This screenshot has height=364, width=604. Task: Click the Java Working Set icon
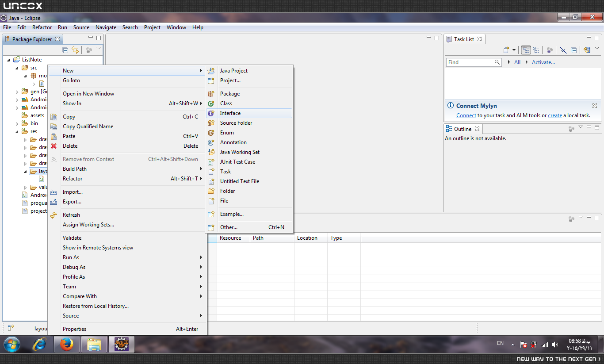[211, 152]
